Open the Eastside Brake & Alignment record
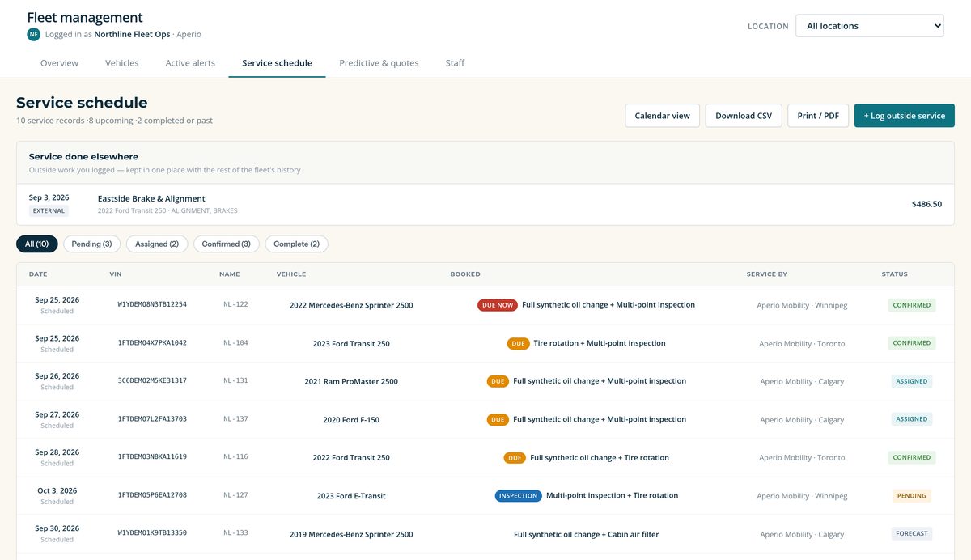 pyautogui.click(x=485, y=204)
